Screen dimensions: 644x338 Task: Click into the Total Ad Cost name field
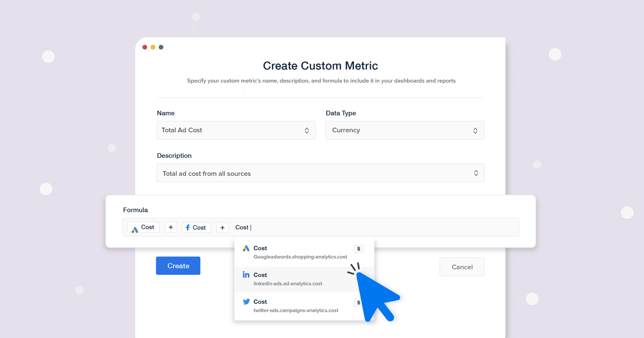click(x=236, y=130)
